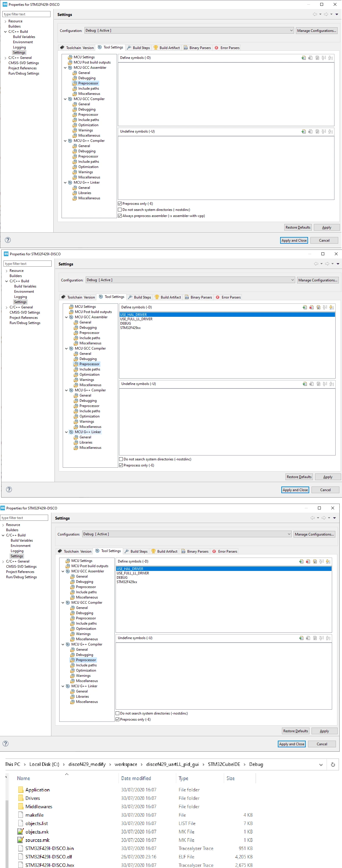Click red Delete symbol icon in middle dialog
This screenshot has height=868, width=342.
click(311, 307)
